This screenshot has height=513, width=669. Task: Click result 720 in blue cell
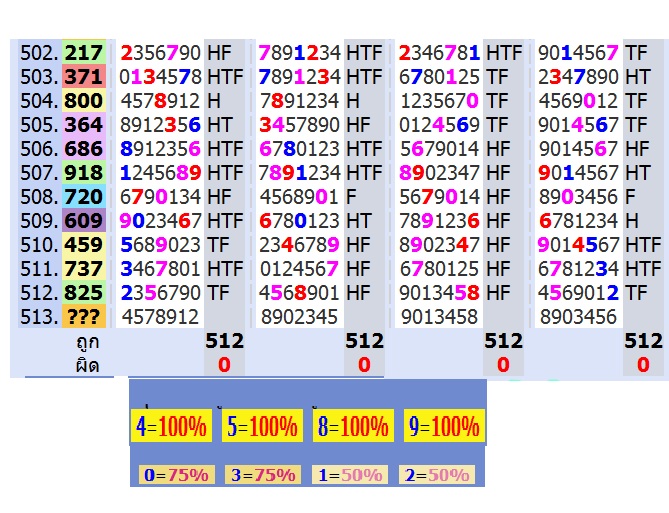[x=84, y=197]
